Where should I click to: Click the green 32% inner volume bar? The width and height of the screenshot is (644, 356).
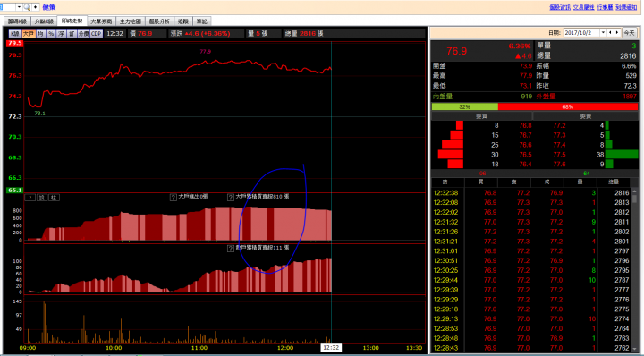point(464,106)
